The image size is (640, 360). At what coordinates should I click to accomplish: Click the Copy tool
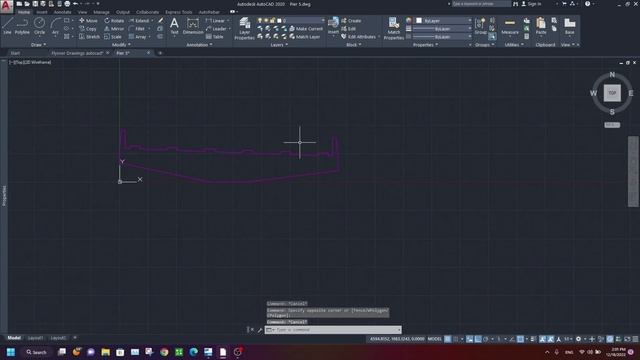click(88, 29)
